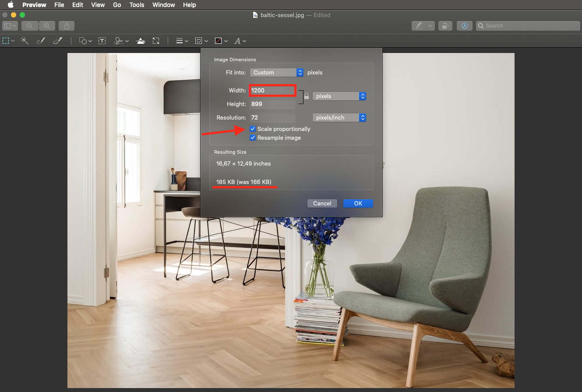Open the Fit into Custom dropdown
Viewport: 582px width, 392px height.
pos(277,72)
